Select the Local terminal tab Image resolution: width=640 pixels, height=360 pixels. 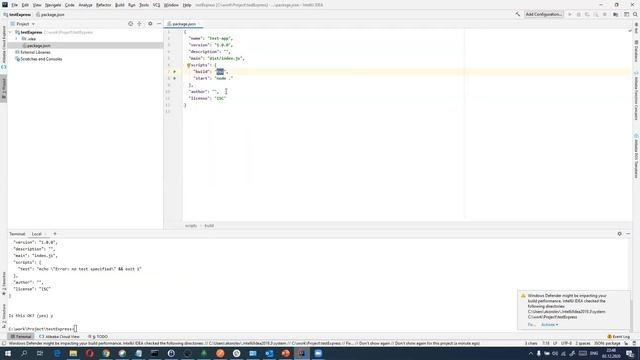37,234
